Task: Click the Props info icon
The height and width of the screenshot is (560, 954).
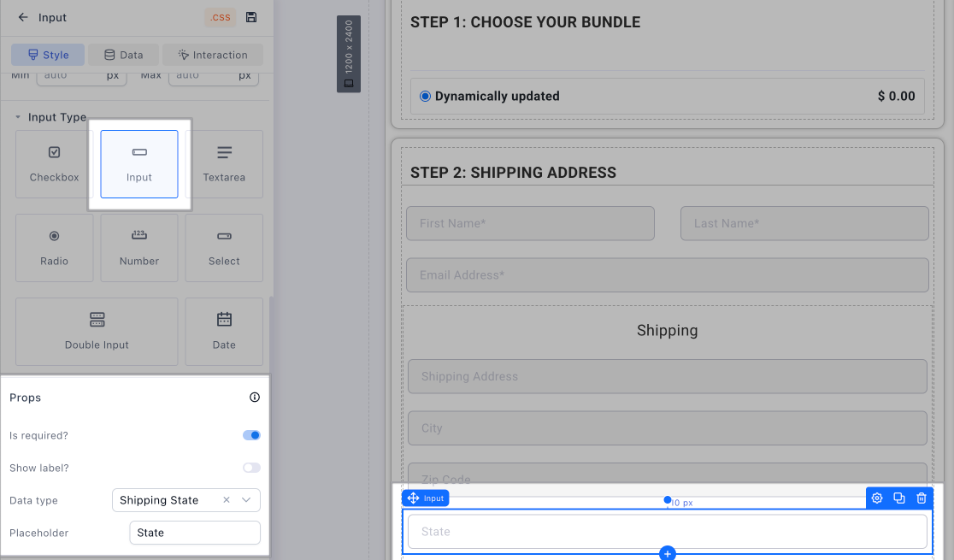Action: click(254, 398)
